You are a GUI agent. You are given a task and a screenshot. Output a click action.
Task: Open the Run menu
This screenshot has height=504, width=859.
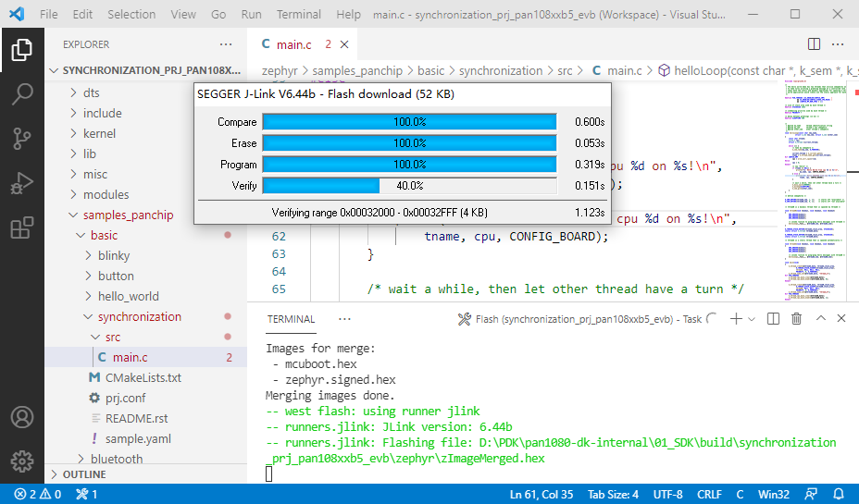coord(251,14)
